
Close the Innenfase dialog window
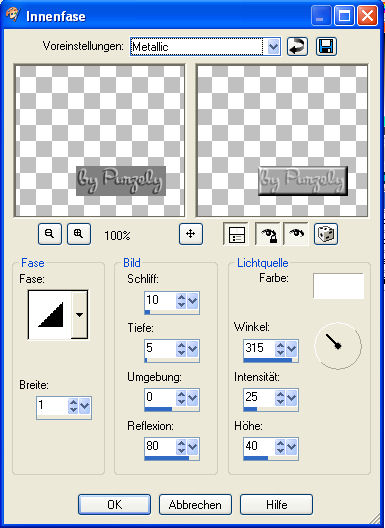[367, 16]
